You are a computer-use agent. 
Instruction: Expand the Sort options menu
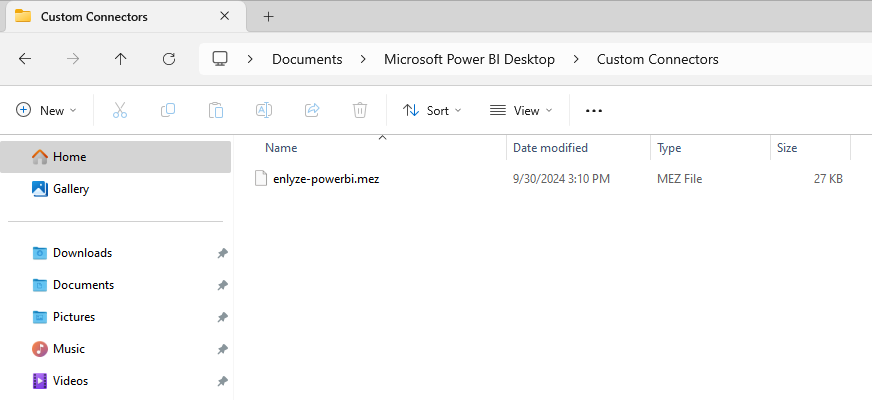pyautogui.click(x=432, y=111)
